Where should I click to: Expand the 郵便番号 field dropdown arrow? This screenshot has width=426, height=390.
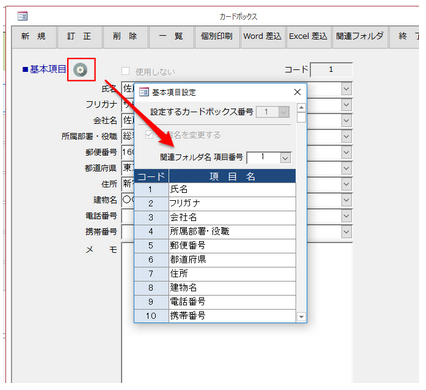point(347,153)
